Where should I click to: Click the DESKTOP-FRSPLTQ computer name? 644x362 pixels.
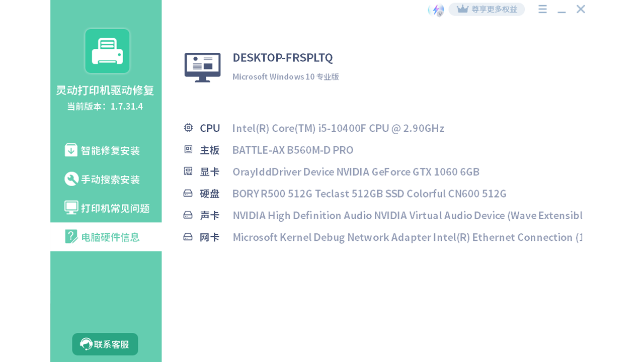(282, 58)
